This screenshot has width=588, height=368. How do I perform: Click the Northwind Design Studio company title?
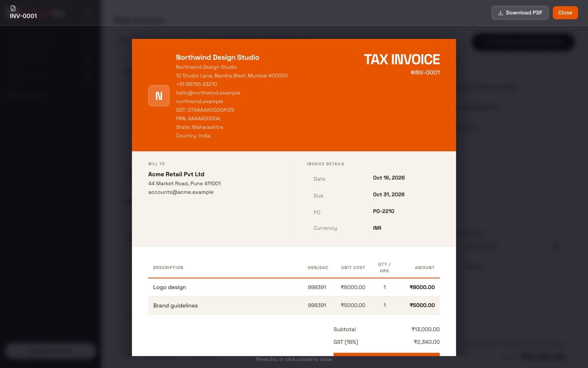click(218, 57)
